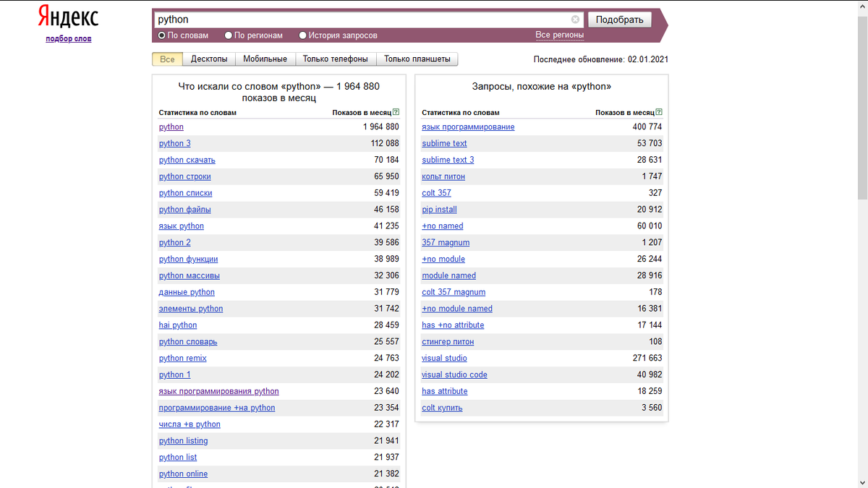Image resolution: width=868 pixels, height=488 pixels.
Task: Switch to the 'Только планшеты' tab
Action: point(417,59)
